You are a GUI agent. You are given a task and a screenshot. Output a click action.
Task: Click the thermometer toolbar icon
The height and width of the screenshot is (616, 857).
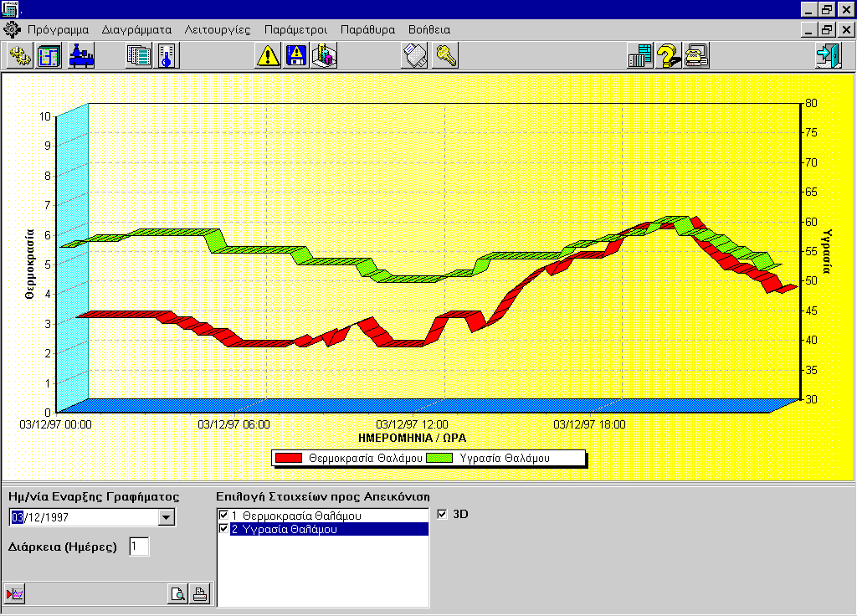click(167, 56)
